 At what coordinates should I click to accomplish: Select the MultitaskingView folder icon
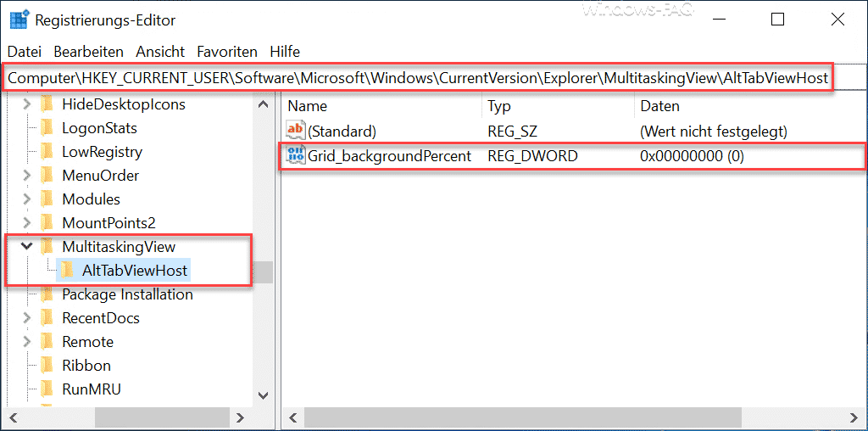click(x=47, y=247)
